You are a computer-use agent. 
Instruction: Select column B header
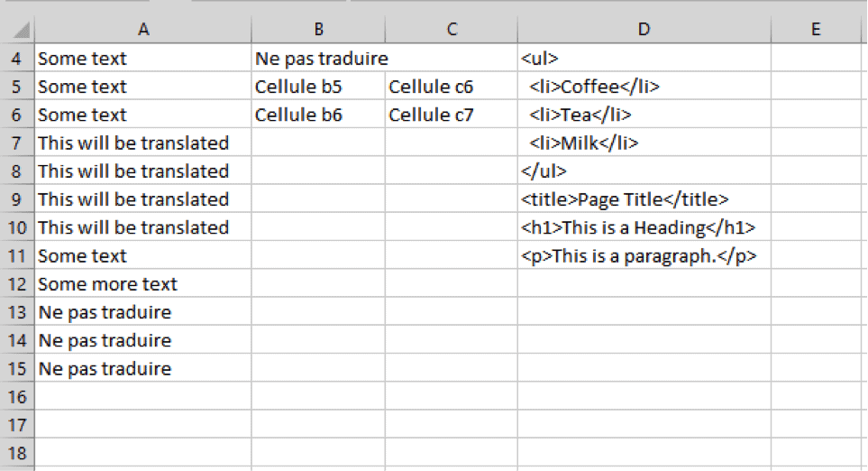click(x=318, y=29)
